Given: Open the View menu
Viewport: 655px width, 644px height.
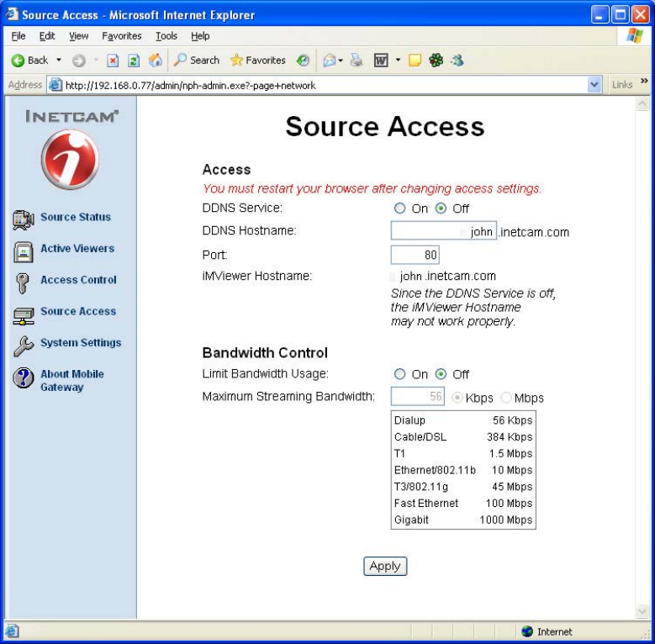Looking at the screenshot, I should (78, 36).
